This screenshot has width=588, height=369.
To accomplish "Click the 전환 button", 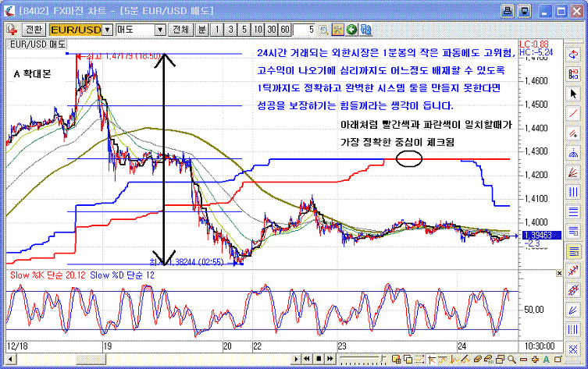I will pos(33,29).
